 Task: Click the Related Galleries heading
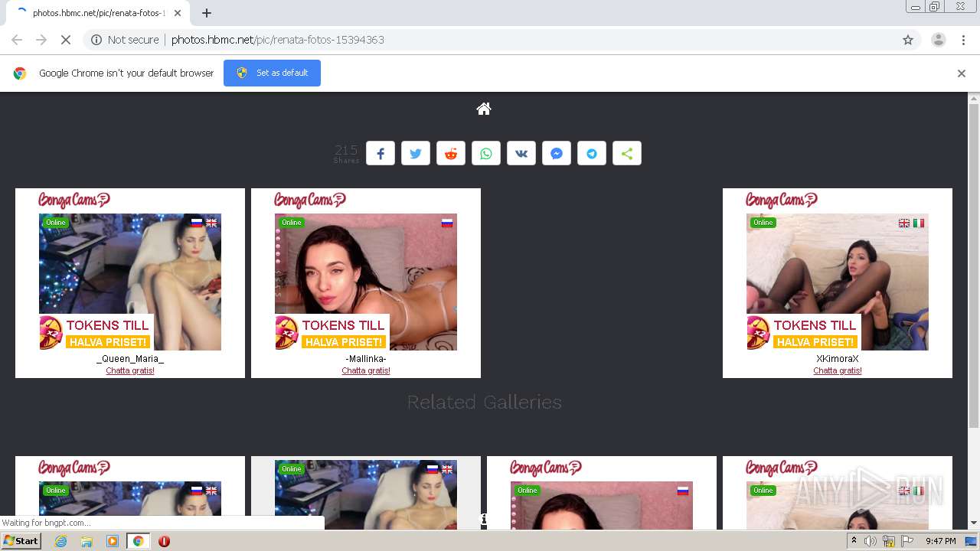(x=484, y=402)
